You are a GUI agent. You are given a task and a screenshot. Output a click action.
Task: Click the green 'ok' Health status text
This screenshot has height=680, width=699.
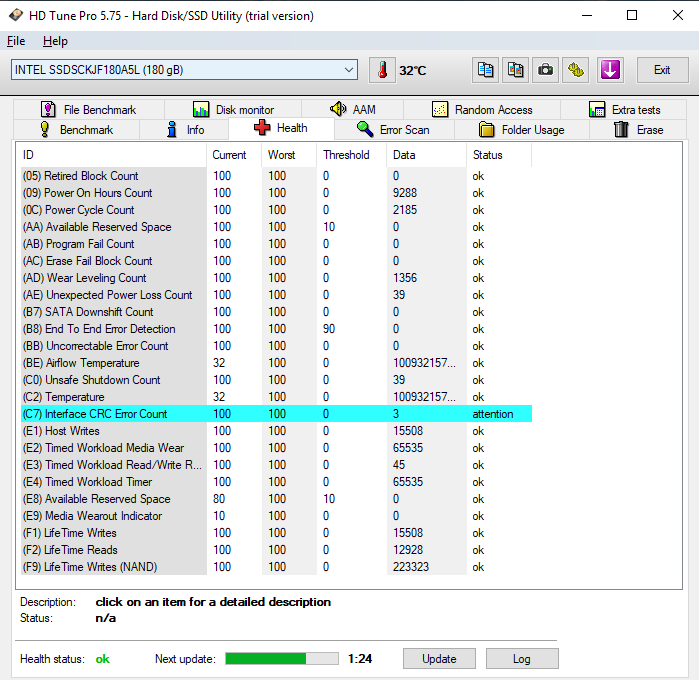(x=103, y=659)
